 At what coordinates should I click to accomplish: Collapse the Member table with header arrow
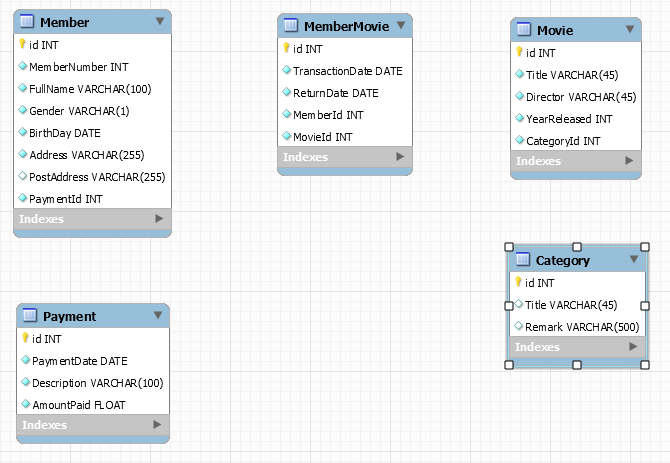pos(159,21)
